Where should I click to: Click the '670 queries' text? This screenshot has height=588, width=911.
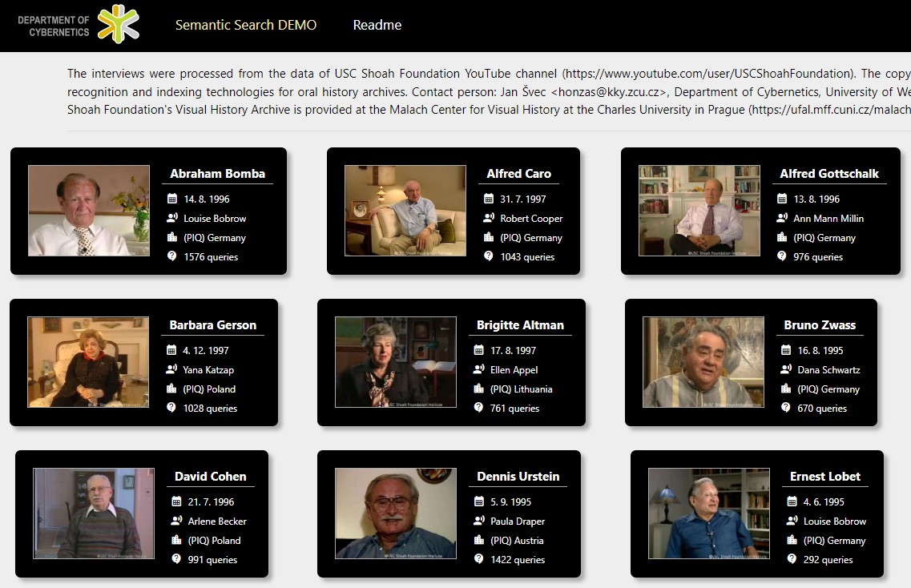coord(822,409)
